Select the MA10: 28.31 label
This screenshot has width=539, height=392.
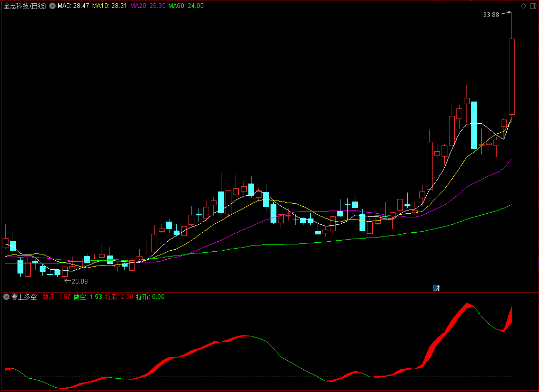coord(109,6)
